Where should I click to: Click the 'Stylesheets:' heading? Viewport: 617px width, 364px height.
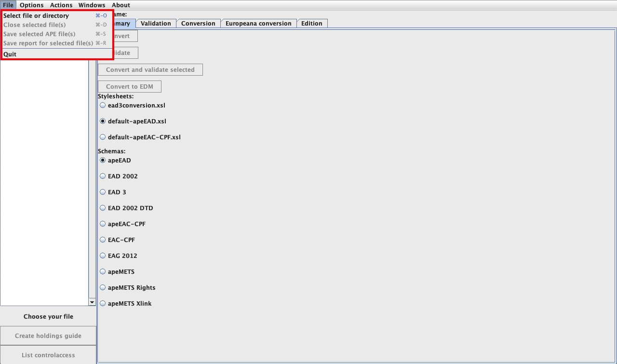click(x=116, y=96)
